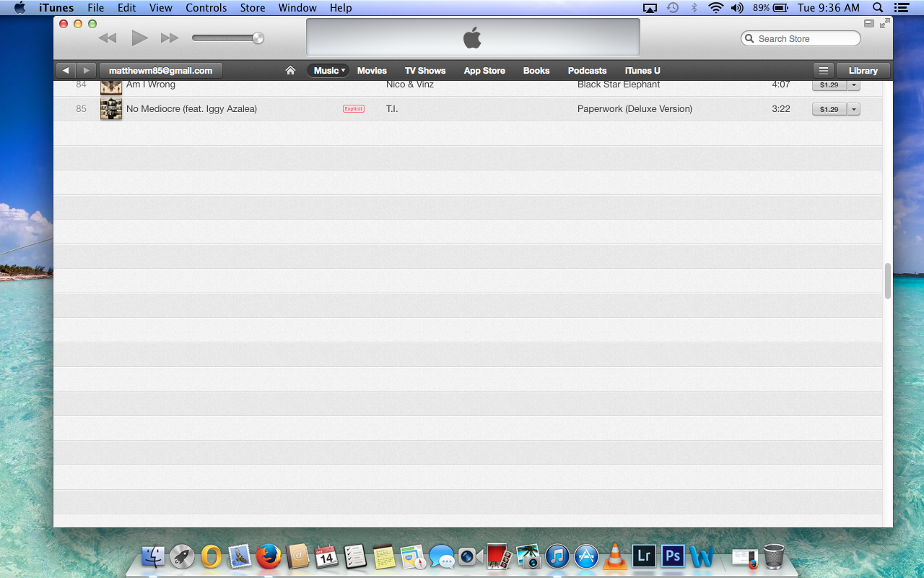Launch VLC from the Dock
The width and height of the screenshot is (924, 578).
(x=614, y=556)
